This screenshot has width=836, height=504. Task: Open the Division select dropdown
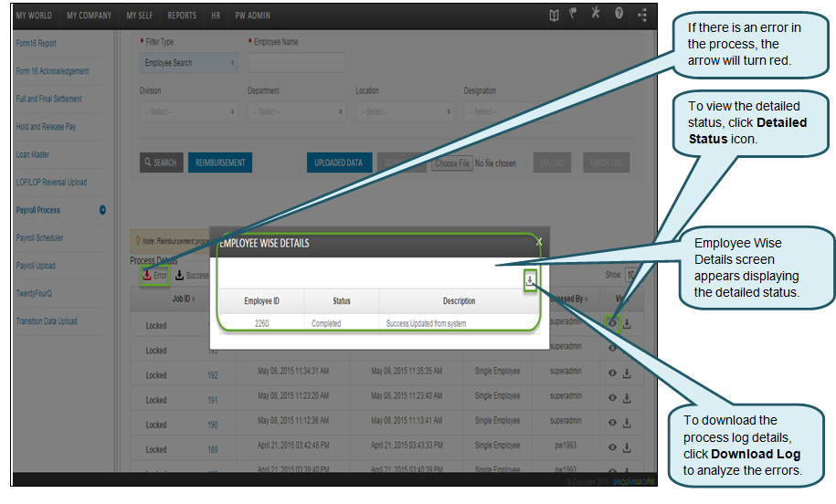[x=189, y=112]
